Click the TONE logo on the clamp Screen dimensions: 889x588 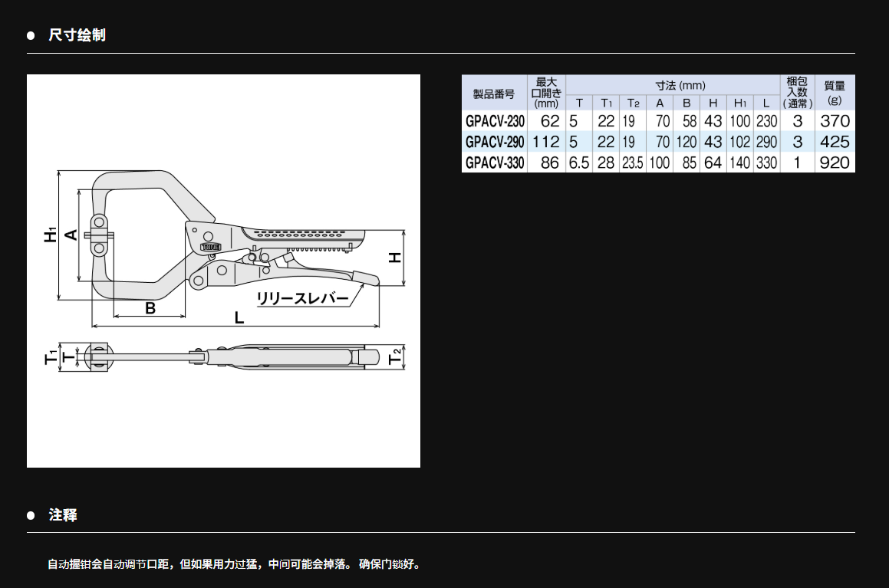tap(210, 247)
